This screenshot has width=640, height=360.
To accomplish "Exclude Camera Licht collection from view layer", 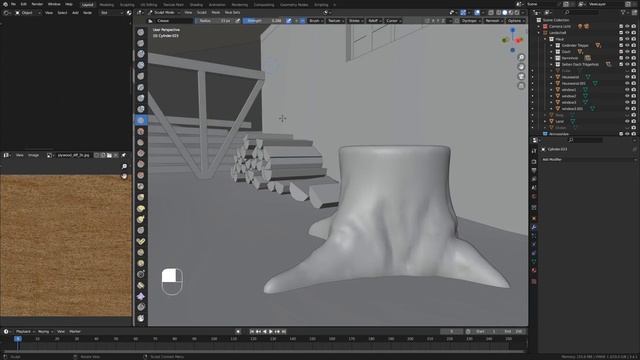I will point(621,27).
